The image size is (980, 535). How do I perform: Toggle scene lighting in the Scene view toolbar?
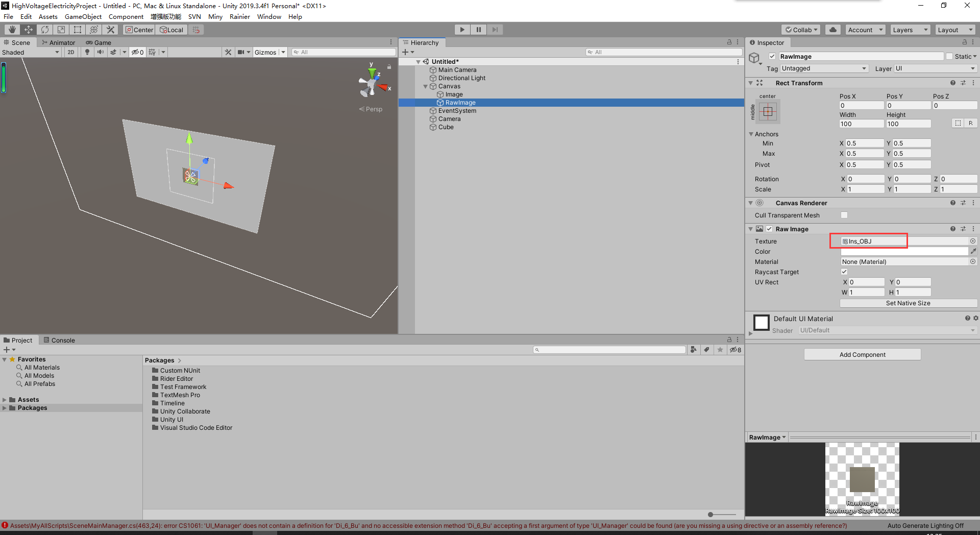pyautogui.click(x=87, y=52)
